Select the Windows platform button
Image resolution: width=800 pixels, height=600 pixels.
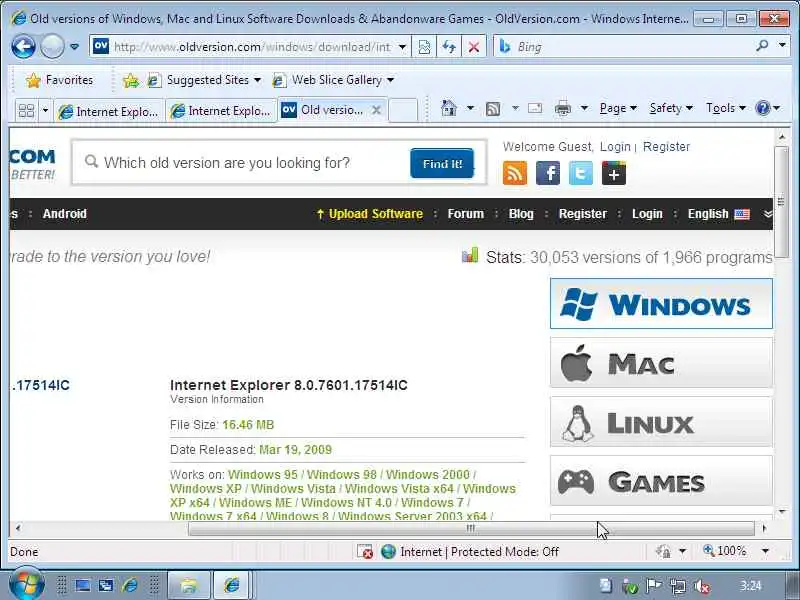(661, 304)
